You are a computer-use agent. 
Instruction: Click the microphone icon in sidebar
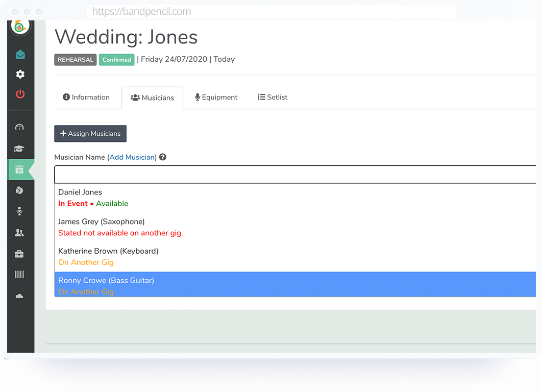click(x=20, y=211)
